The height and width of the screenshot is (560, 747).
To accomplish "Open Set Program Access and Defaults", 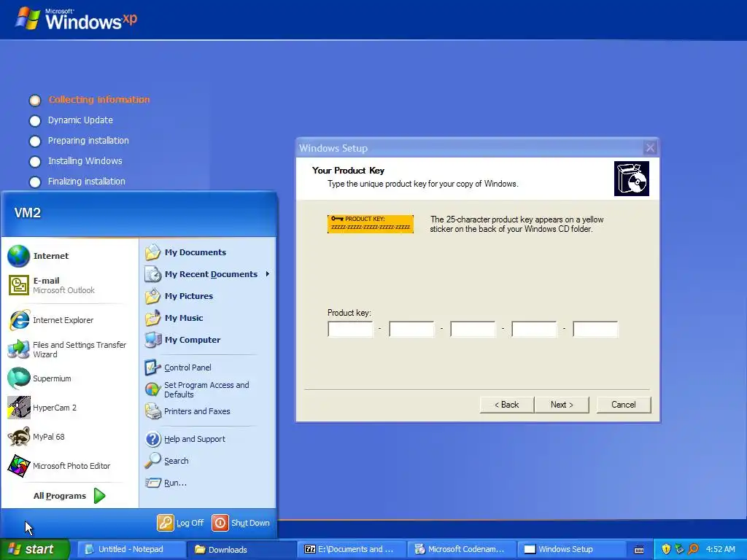I will pos(207,389).
